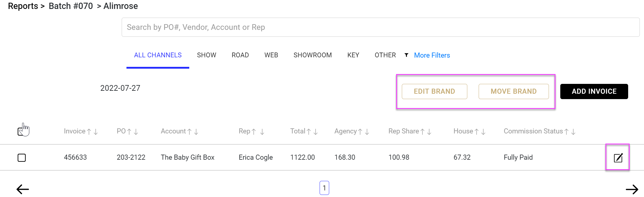
Task: Focus the PO#, Vendor, Account search field
Action: (380, 27)
